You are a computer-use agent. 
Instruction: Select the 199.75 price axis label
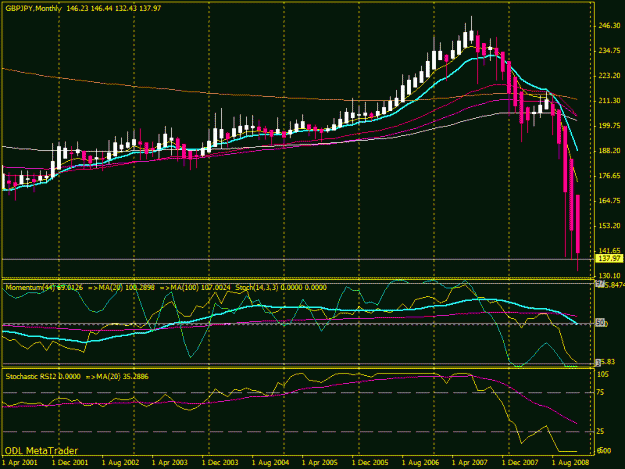609,126
